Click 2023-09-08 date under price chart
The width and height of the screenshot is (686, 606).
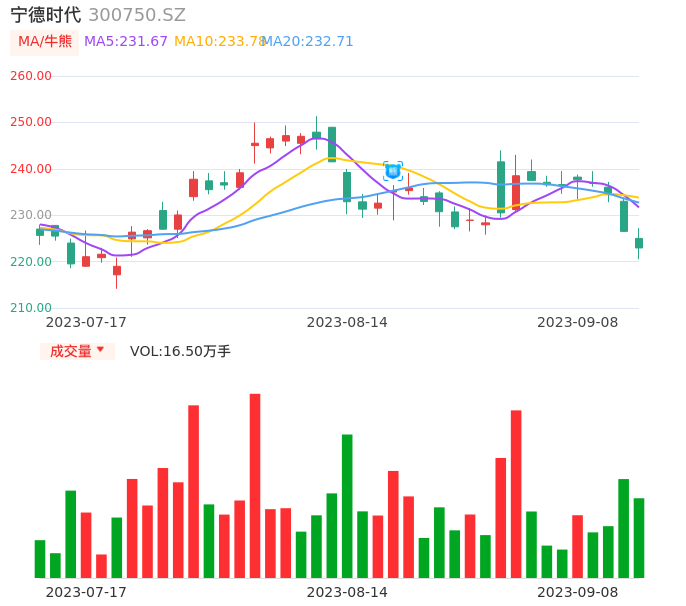(578, 322)
